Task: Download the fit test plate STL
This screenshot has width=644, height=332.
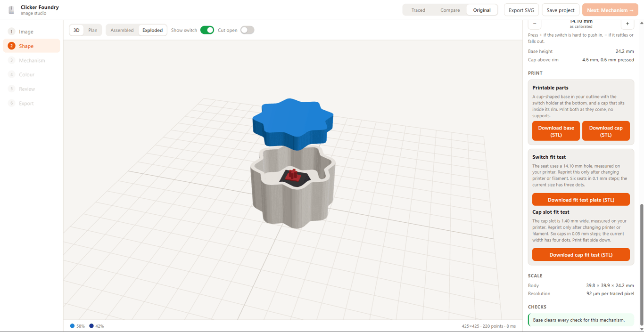Action: [581, 200]
